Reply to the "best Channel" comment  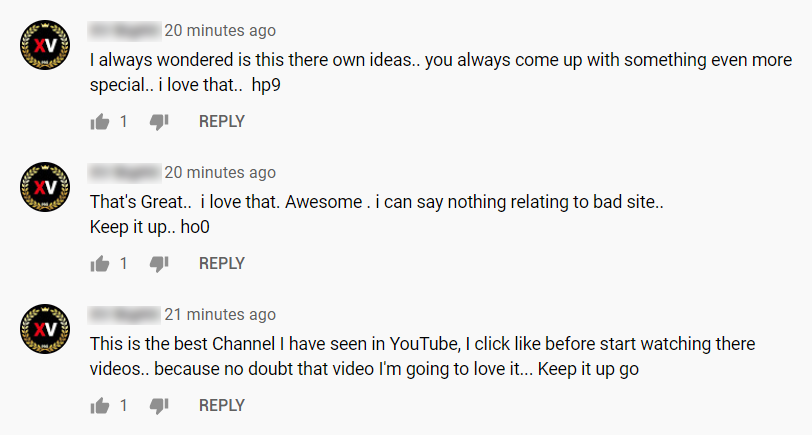pos(222,406)
